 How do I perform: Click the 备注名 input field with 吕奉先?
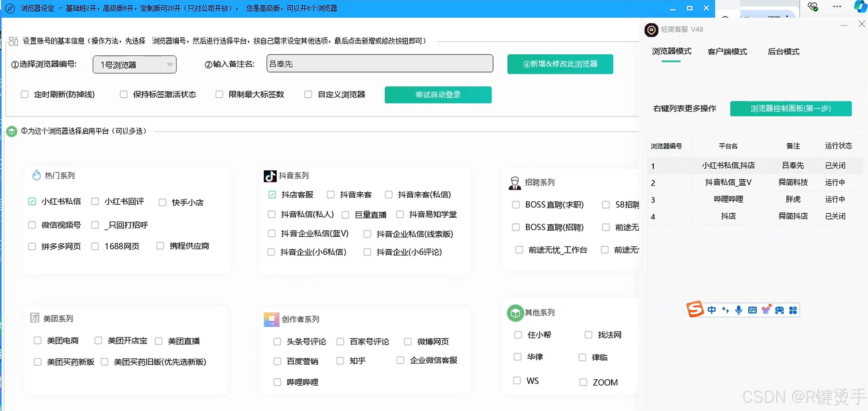[x=380, y=64]
